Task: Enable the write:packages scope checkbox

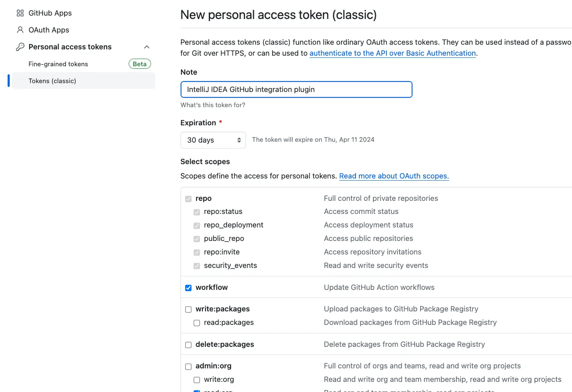Action: click(x=189, y=309)
